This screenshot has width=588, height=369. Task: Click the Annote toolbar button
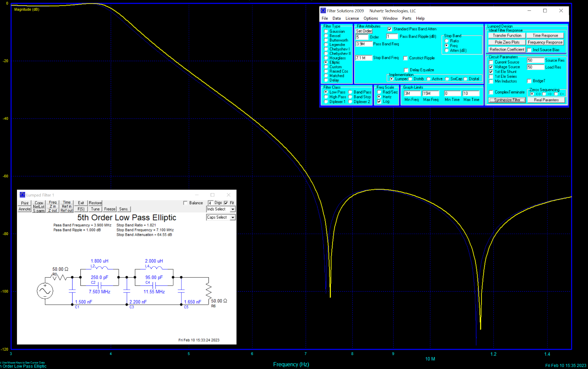click(24, 209)
